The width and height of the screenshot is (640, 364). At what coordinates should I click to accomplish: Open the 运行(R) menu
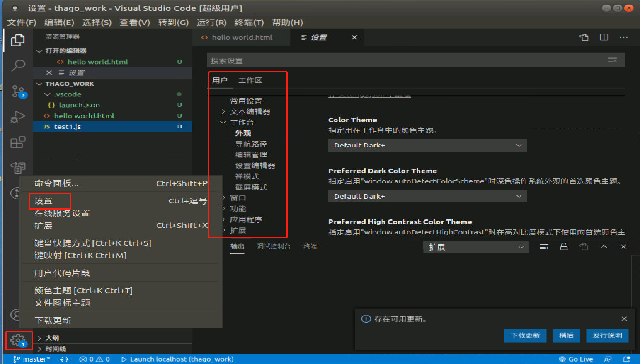click(x=211, y=22)
